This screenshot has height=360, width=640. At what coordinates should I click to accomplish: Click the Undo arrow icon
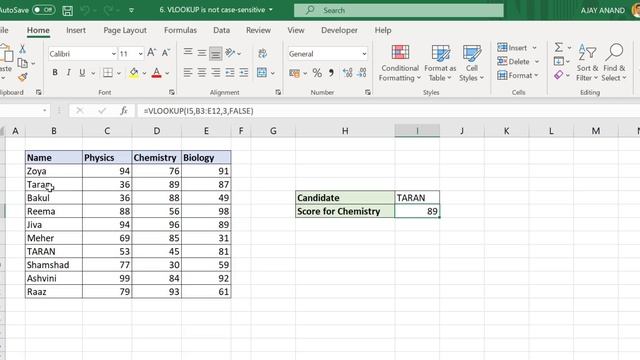(x=85, y=10)
